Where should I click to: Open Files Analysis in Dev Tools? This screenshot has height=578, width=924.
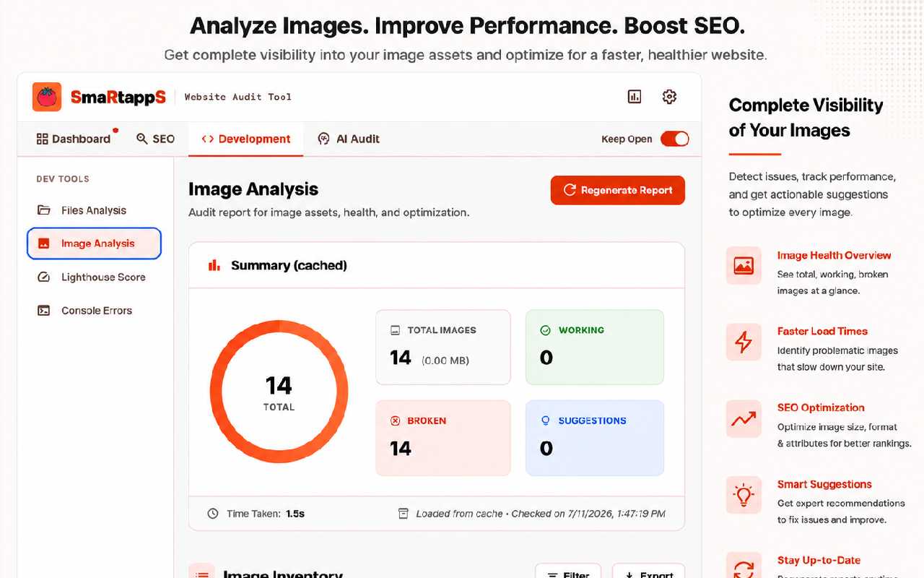94,210
